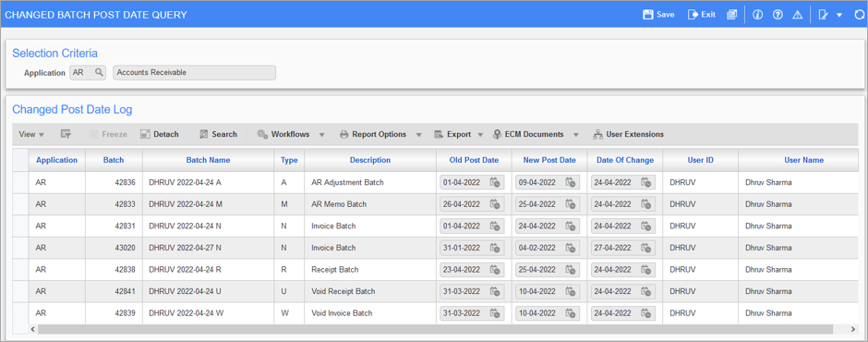
Task: Sort by New Post Date column header
Action: (549, 160)
